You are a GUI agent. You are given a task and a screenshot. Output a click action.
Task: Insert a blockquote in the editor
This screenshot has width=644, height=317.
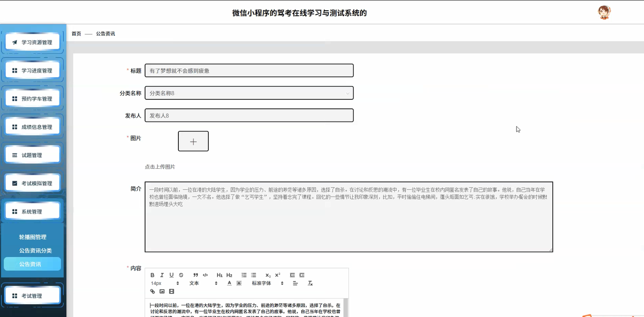point(196,275)
